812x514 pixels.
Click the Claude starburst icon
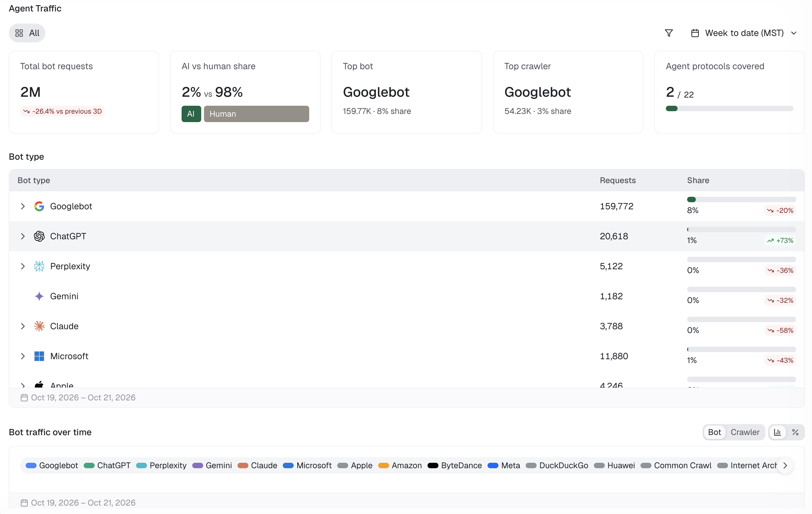click(39, 326)
